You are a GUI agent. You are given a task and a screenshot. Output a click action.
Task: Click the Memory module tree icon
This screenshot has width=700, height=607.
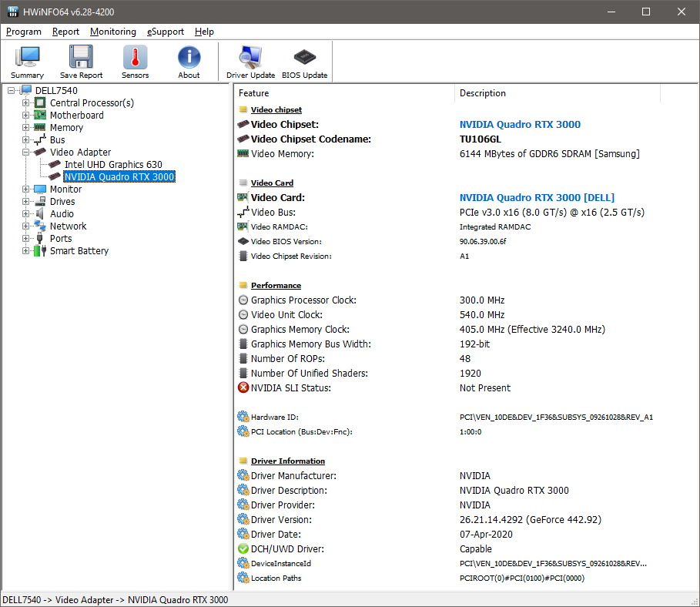(x=40, y=127)
